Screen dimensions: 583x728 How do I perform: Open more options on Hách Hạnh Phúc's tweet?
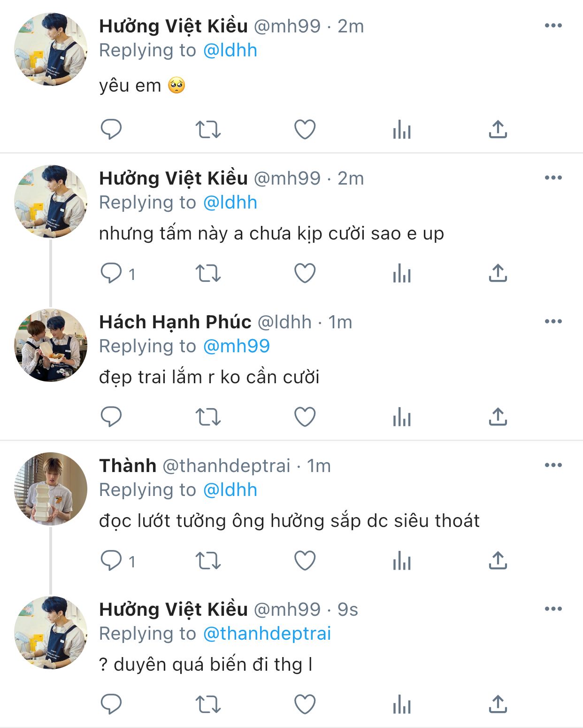[x=553, y=322]
